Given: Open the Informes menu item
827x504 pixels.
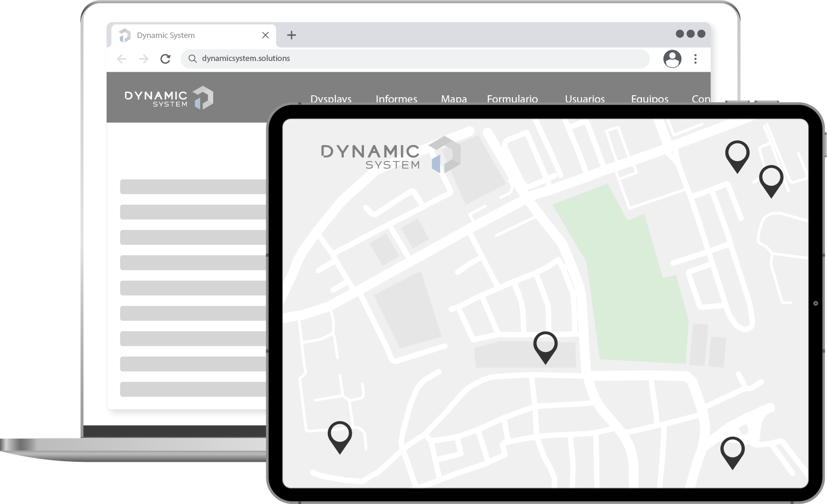Looking at the screenshot, I should tap(396, 98).
